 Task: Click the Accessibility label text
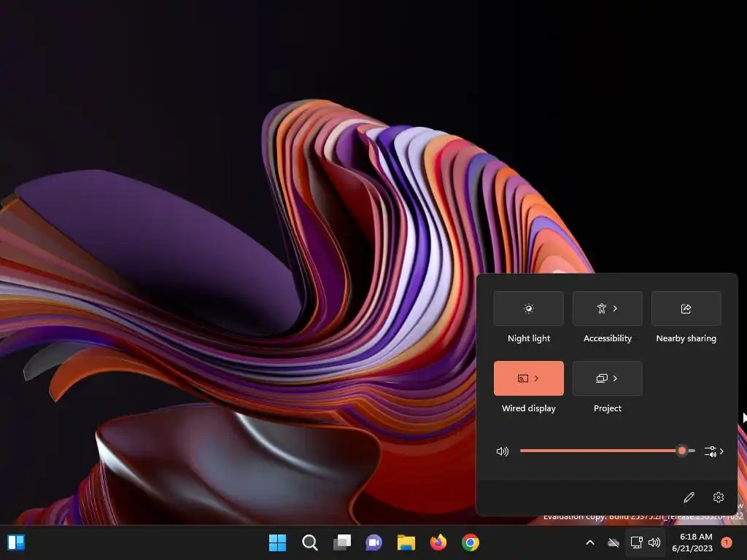pyautogui.click(x=608, y=338)
